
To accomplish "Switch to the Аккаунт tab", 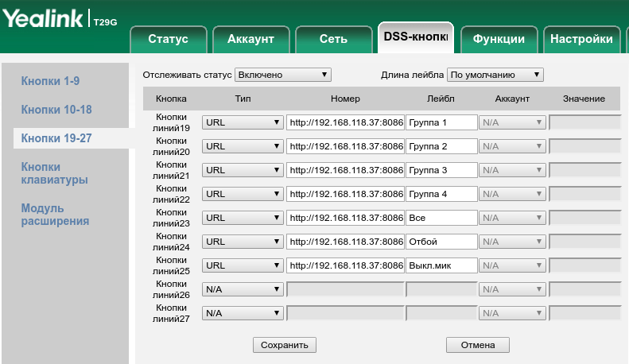I will click(250, 39).
